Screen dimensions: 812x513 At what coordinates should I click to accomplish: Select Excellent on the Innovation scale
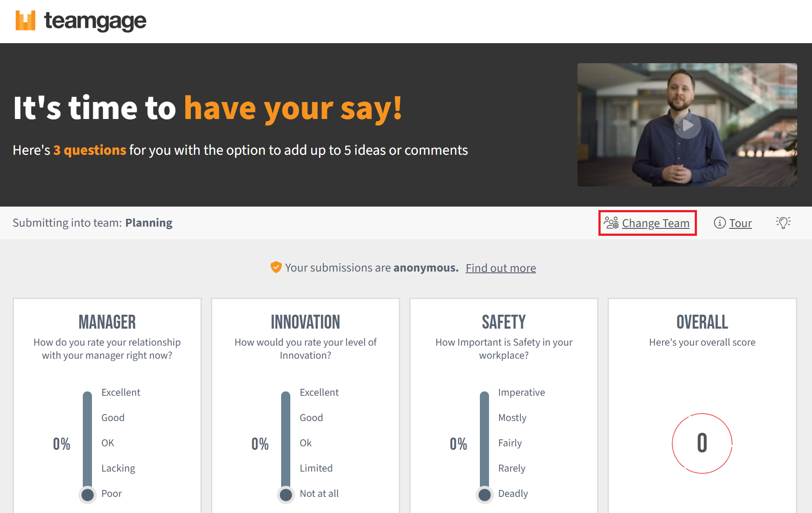click(319, 392)
